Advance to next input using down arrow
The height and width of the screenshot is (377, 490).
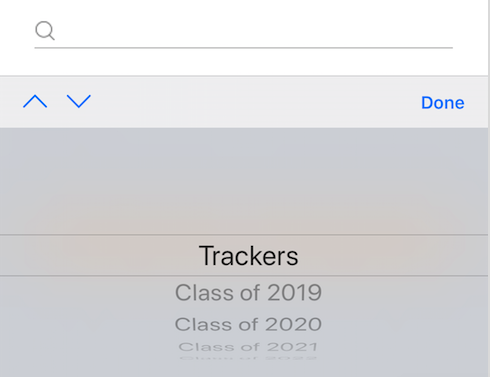(79, 101)
